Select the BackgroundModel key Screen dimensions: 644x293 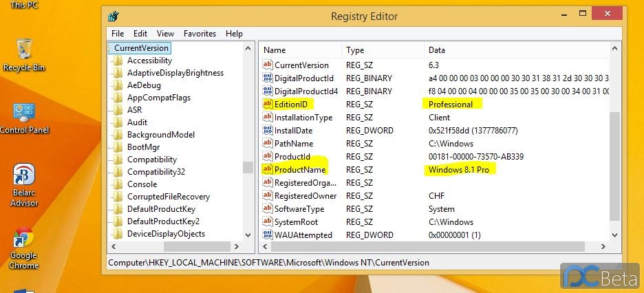[x=161, y=135]
